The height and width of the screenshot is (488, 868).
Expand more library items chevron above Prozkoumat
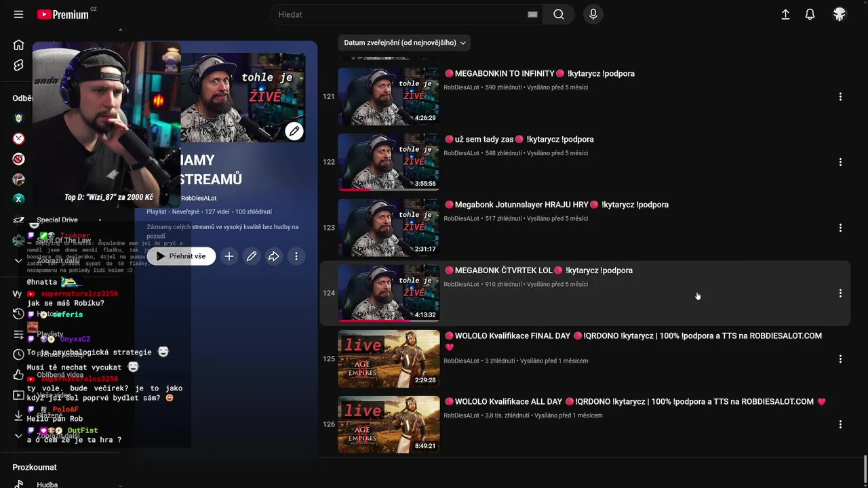pos(18,436)
